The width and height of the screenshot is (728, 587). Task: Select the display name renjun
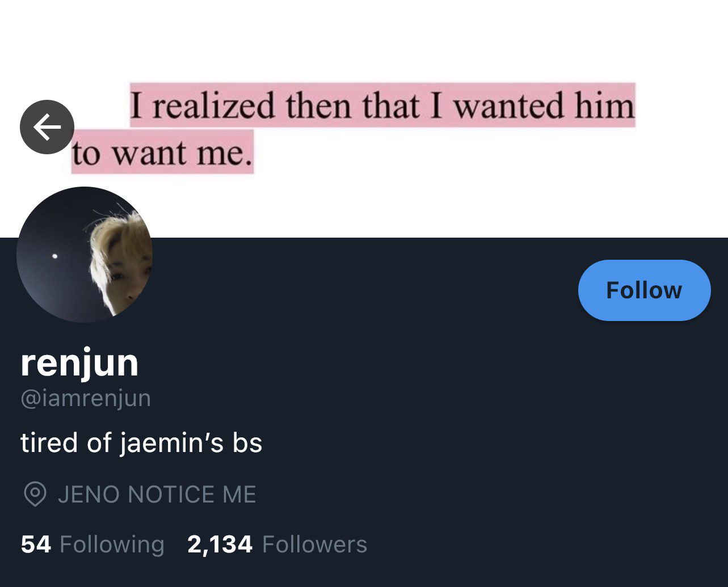79,363
